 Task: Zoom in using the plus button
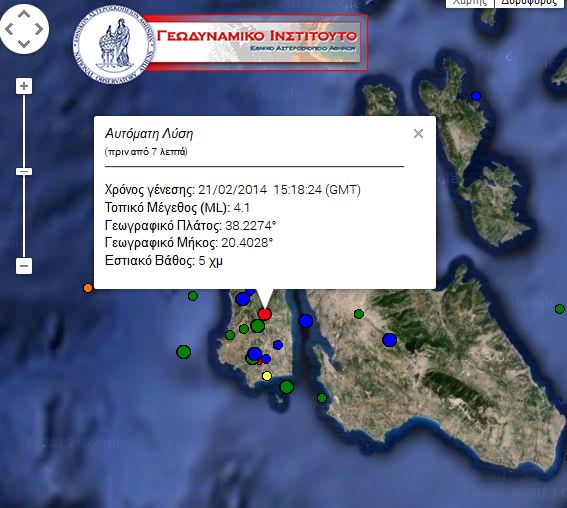pos(24,86)
